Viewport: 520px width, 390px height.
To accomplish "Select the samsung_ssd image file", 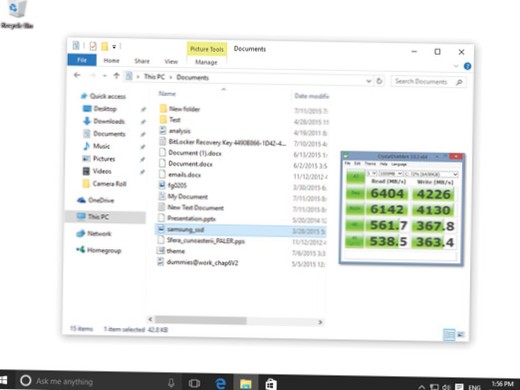I will tap(241, 230).
